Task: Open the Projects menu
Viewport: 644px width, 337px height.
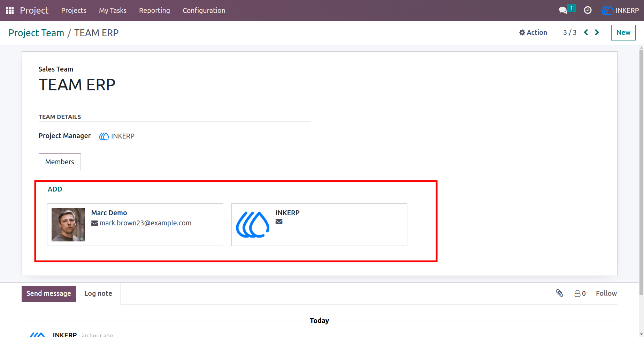Action: 74,10
